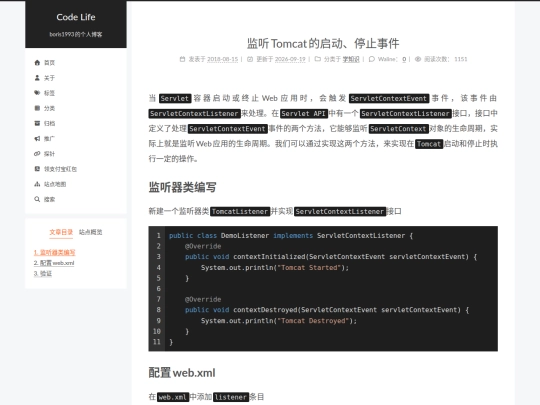
Task: Click the inline code web.xml in the last paragraph
Action: tap(173, 397)
